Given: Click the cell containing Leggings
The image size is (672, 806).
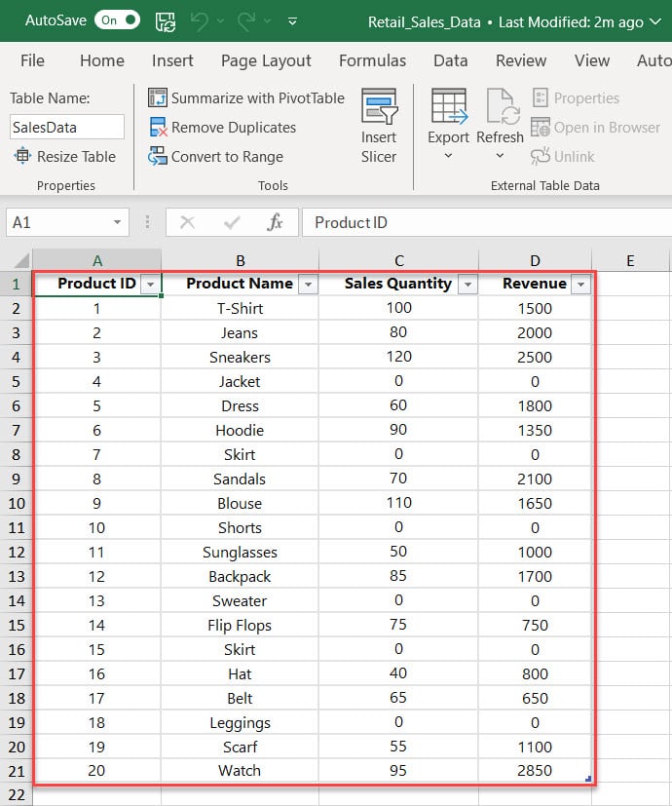Looking at the screenshot, I should coord(240,723).
